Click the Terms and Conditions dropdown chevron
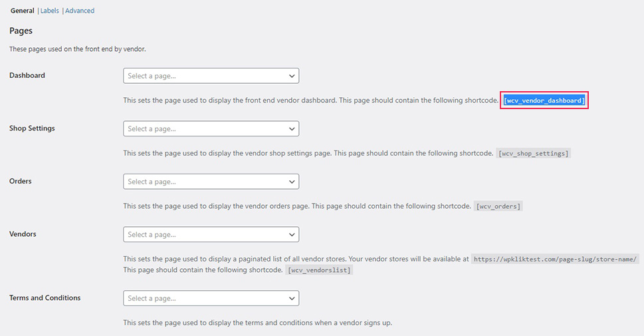The image size is (644, 336). (x=292, y=299)
